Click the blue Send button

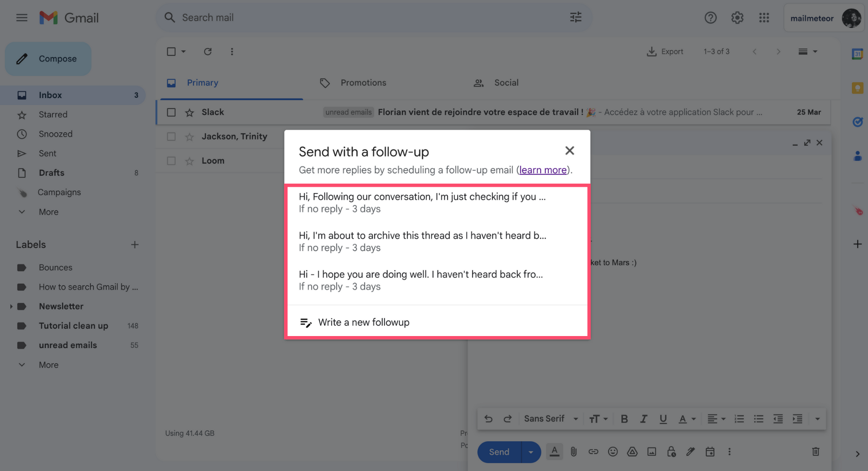[x=499, y=452]
